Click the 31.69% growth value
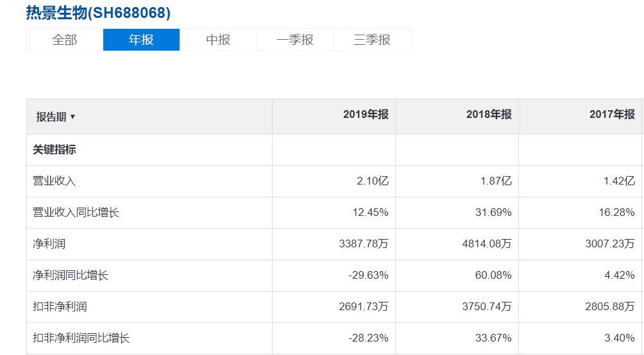The width and height of the screenshot is (644, 355). [x=494, y=213]
